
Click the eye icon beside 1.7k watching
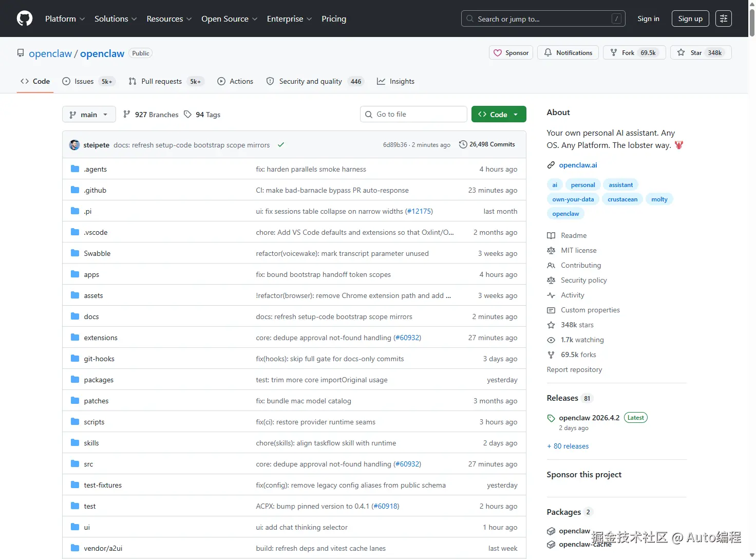(x=551, y=340)
